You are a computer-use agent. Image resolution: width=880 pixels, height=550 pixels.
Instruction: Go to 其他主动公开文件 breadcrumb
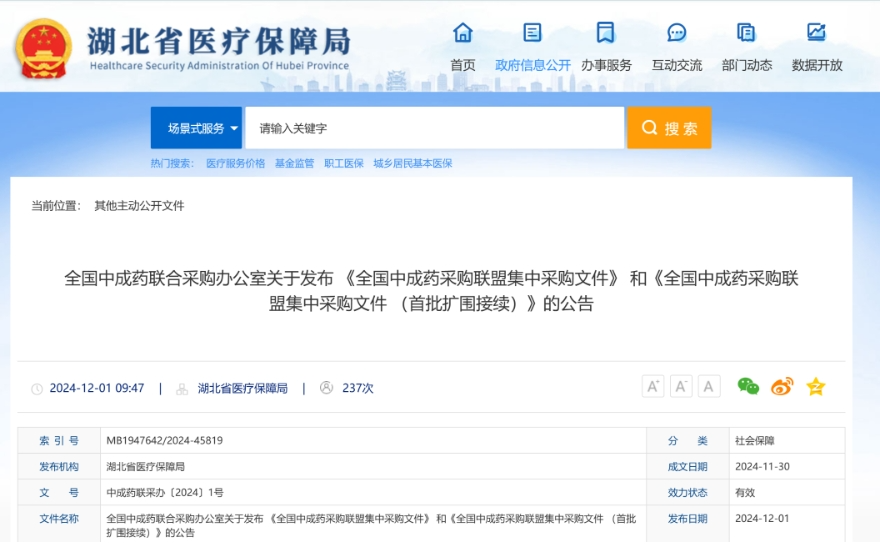(139, 206)
